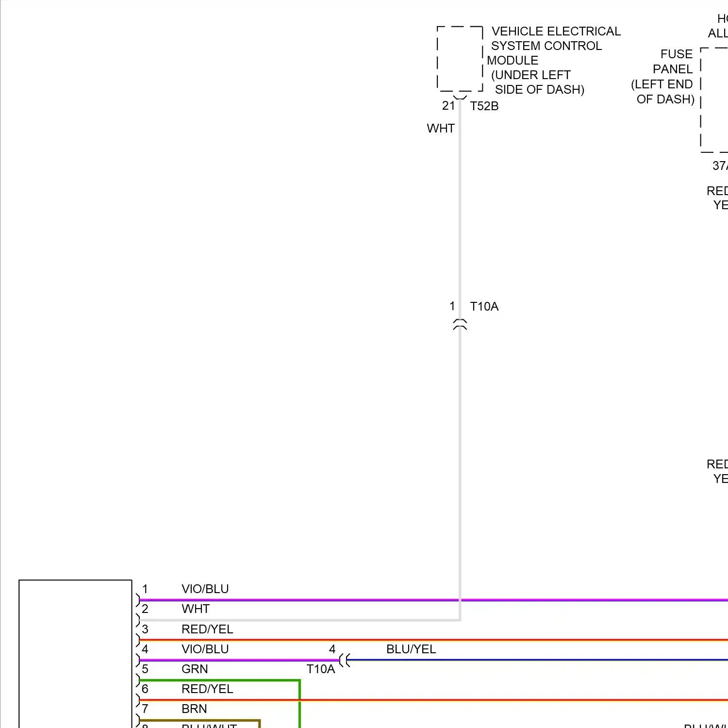Click the "SYSTEM CONTROL" label line
The height and width of the screenshot is (728, 728).
546,46
